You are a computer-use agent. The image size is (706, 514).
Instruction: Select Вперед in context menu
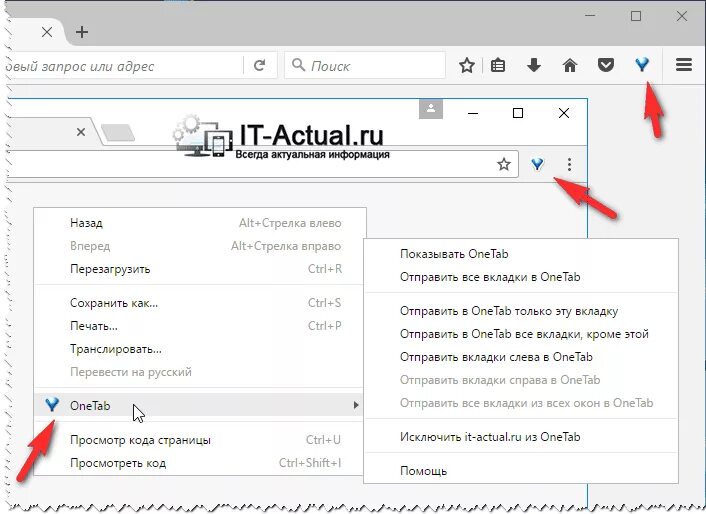tap(200, 246)
